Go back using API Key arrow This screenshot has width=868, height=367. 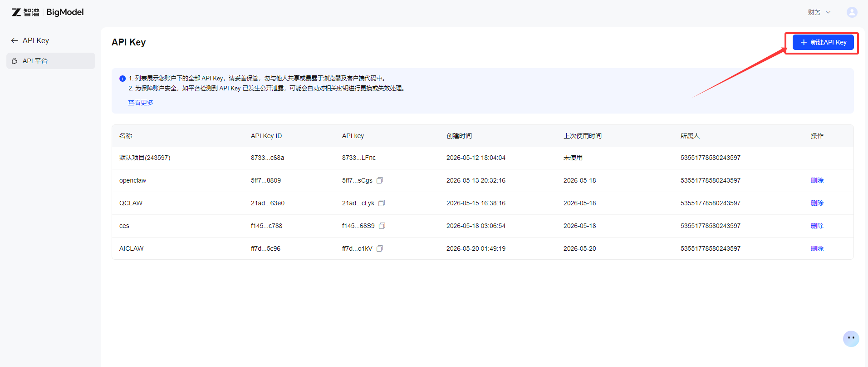coord(15,40)
